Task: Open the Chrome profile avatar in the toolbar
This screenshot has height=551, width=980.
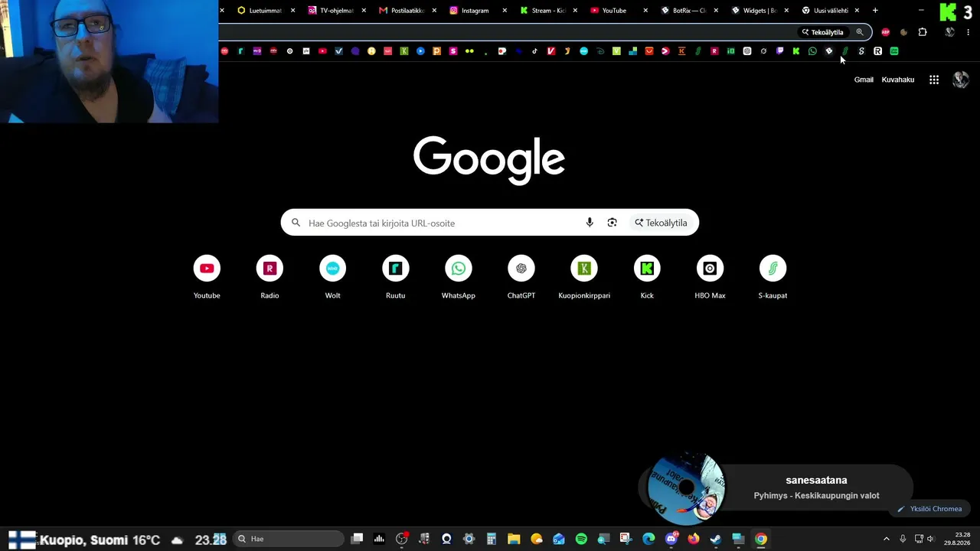Action: click(949, 32)
